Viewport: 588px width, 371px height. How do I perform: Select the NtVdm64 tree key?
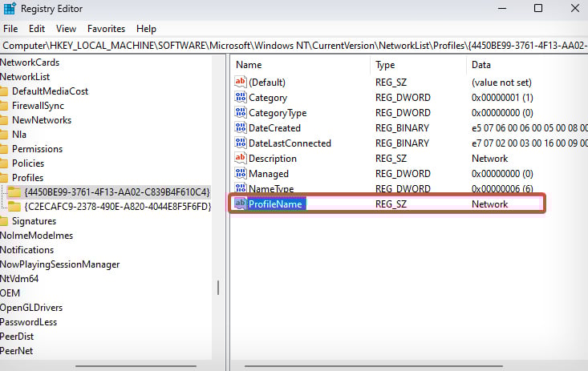coord(19,279)
